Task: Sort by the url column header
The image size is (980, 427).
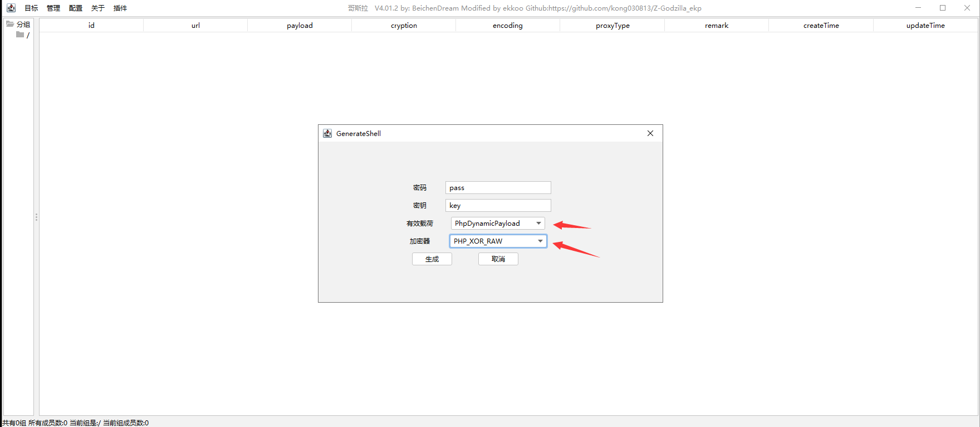Action: coord(195,26)
